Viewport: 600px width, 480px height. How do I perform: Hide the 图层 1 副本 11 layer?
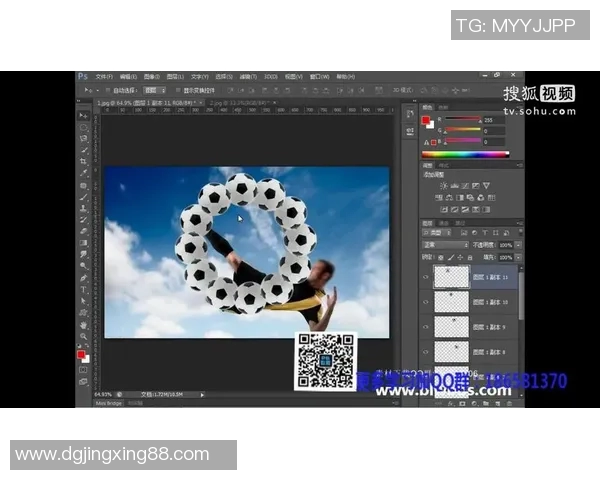coord(426,277)
